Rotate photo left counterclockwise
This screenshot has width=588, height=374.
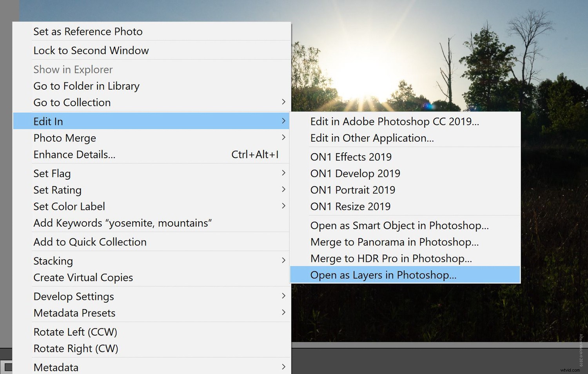pos(75,332)
